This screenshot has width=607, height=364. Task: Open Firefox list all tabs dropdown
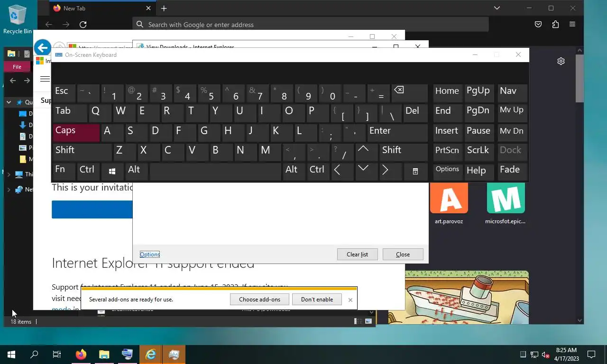497,8
